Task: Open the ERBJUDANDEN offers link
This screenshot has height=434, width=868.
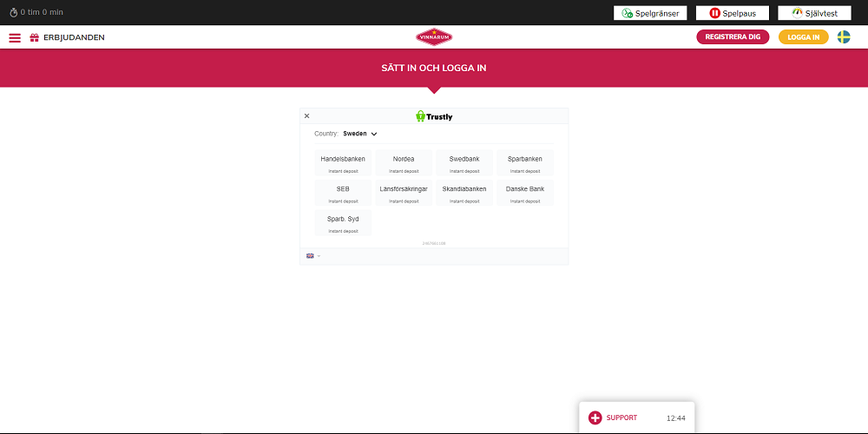Action: [x=74, y=37]
